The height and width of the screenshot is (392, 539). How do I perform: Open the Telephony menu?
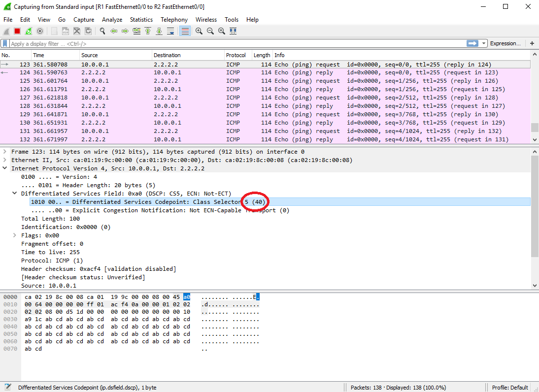174,20
